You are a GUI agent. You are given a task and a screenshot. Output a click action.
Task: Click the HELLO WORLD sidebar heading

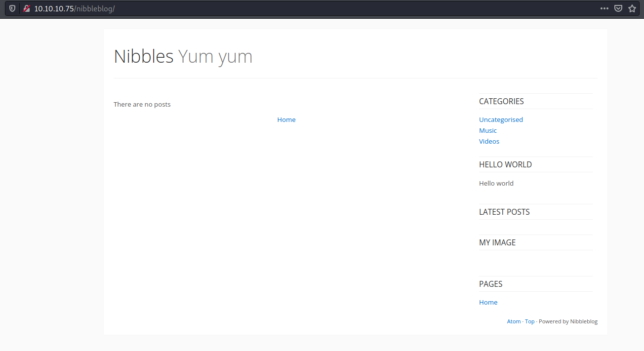coord(505,164)
